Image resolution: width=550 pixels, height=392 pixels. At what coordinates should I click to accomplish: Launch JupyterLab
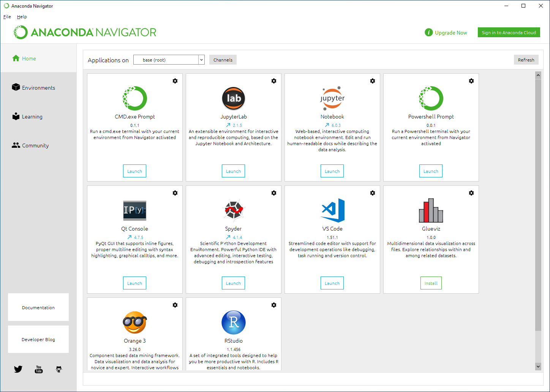click(x=233, y=171)
